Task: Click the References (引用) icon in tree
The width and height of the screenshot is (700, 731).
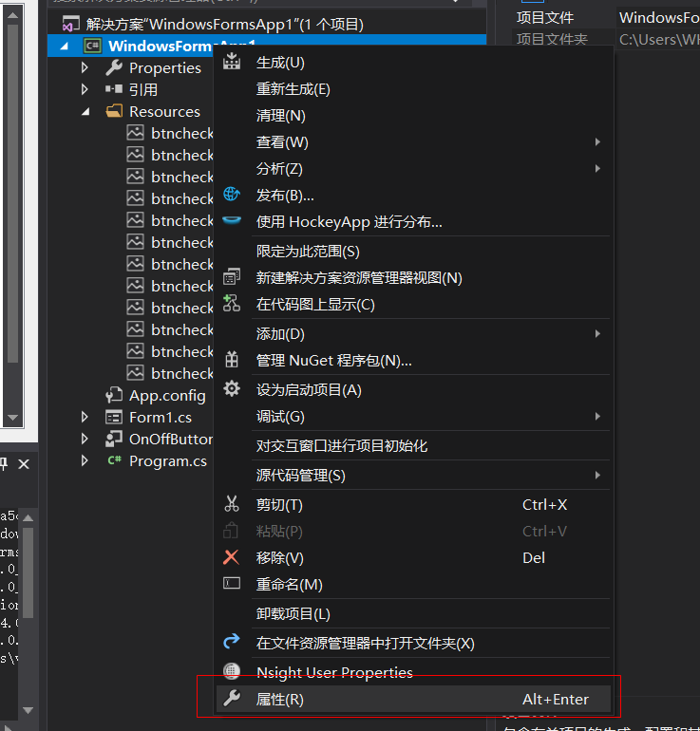Action: click(114, 89)
